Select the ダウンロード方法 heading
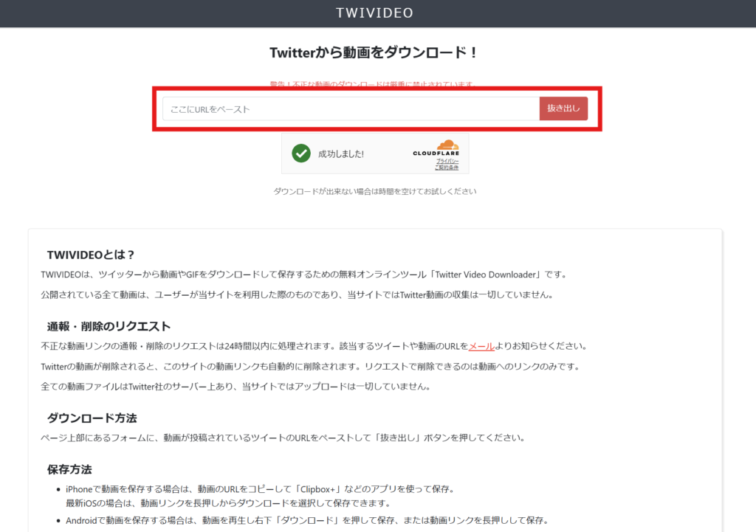756x532 pixels. (x=92, y=418)
